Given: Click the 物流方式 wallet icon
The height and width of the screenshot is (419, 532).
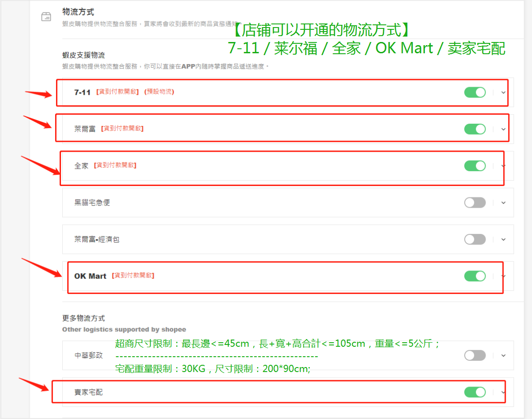Looking at the screenshot, I should click(46, 17).
